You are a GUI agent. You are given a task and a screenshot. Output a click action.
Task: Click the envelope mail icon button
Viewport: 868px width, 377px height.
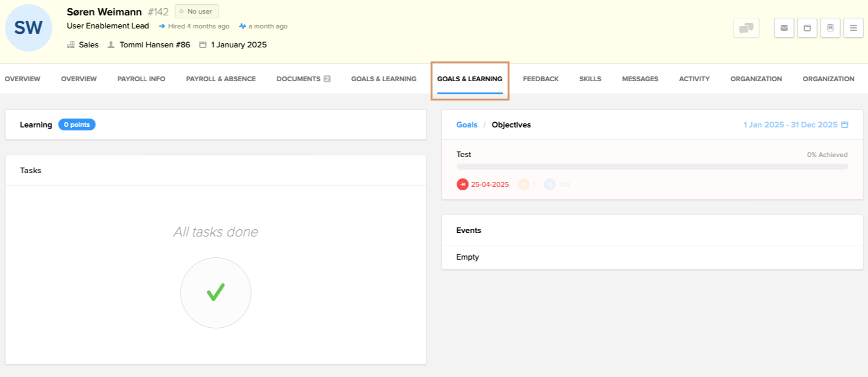[784, 28]
